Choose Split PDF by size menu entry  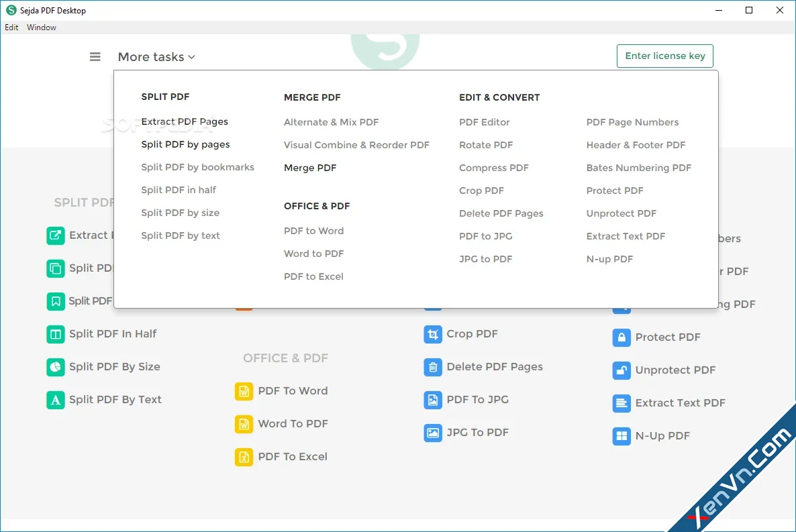click(x=181, y=213)
